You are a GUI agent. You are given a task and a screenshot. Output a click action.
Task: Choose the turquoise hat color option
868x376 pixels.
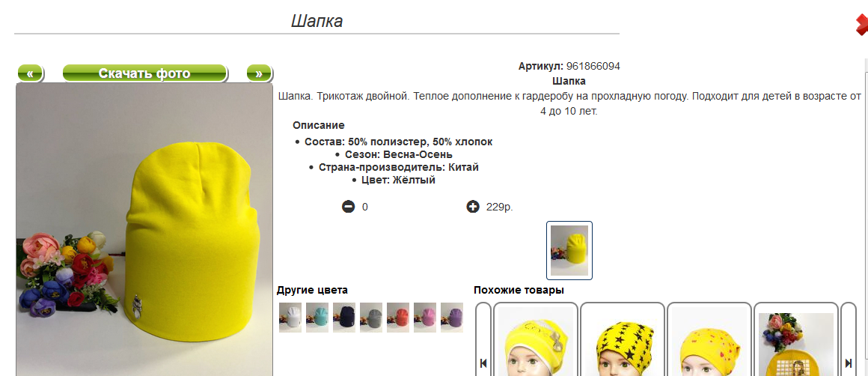[317, 318]
